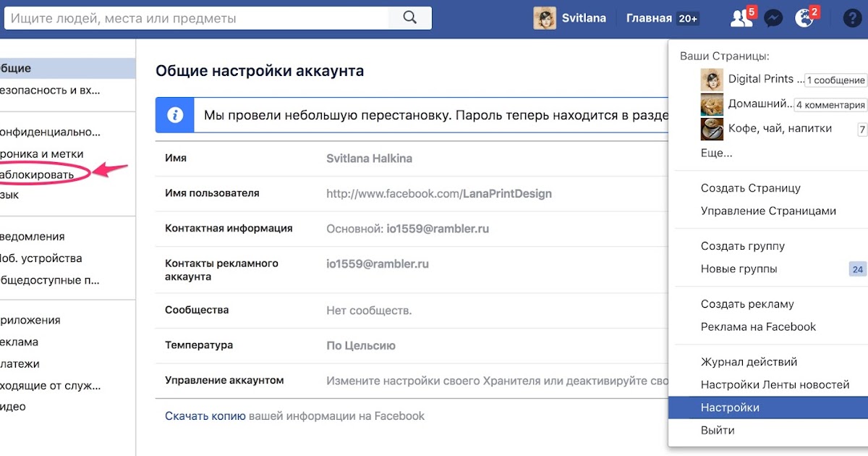Click the search magnifier button

tap(409, 18)
